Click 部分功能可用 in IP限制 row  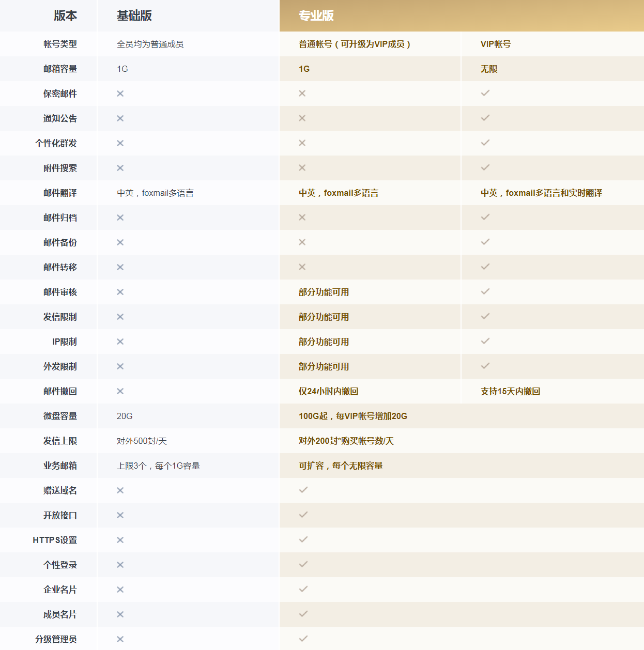[x=324, y=342]
